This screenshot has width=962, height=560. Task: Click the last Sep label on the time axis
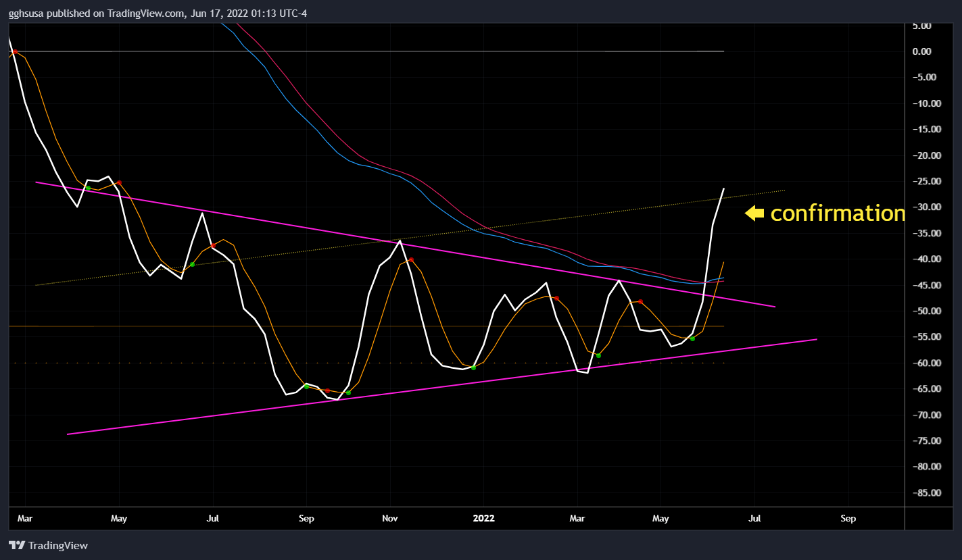tap(848, 518)
